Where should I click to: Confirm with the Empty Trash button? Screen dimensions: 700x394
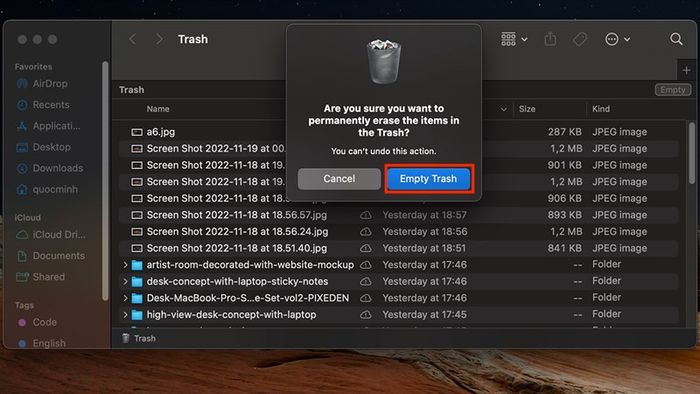[x=428, y=179]
